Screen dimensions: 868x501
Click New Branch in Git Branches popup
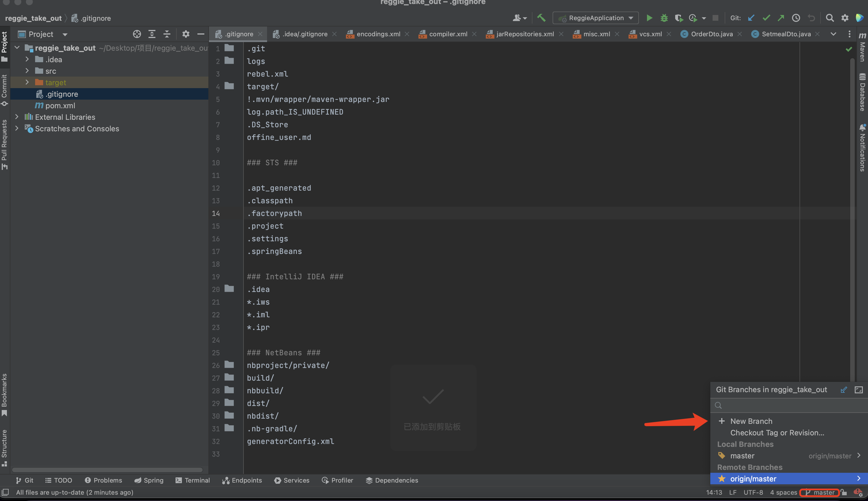pyautogui.click(x=751, y=421)
